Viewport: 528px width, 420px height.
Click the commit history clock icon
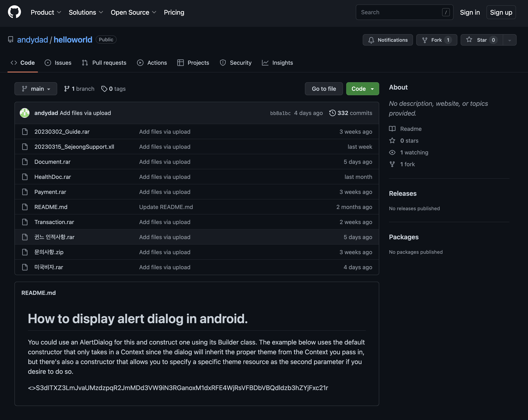(332, 113)
